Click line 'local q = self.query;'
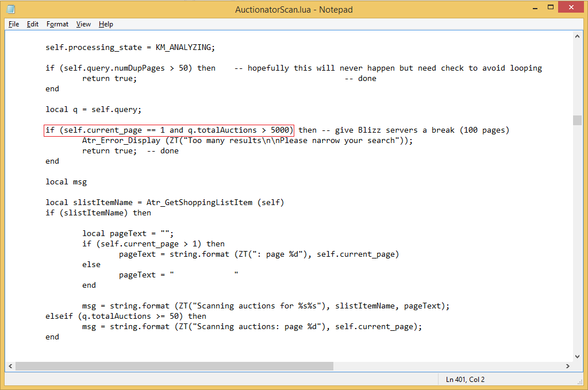Viewport: 588px width, 390px height. [93, 110]
